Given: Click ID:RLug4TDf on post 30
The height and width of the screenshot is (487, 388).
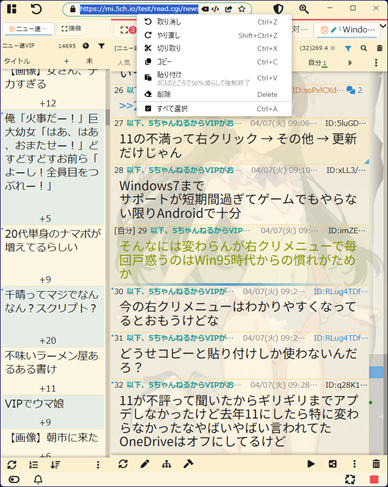Looking at the screenshot, I should [340, 292].
